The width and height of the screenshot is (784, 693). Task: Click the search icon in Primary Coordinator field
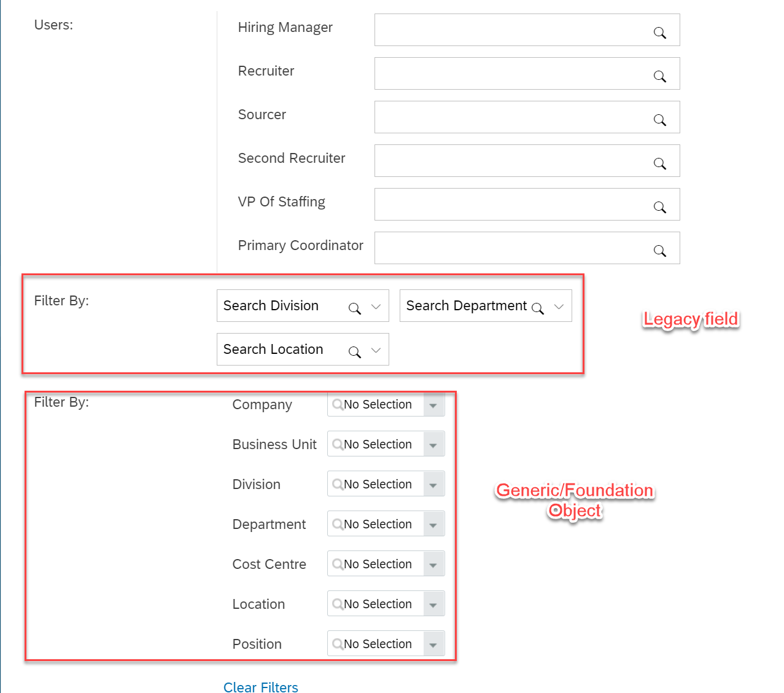(660, 251)
